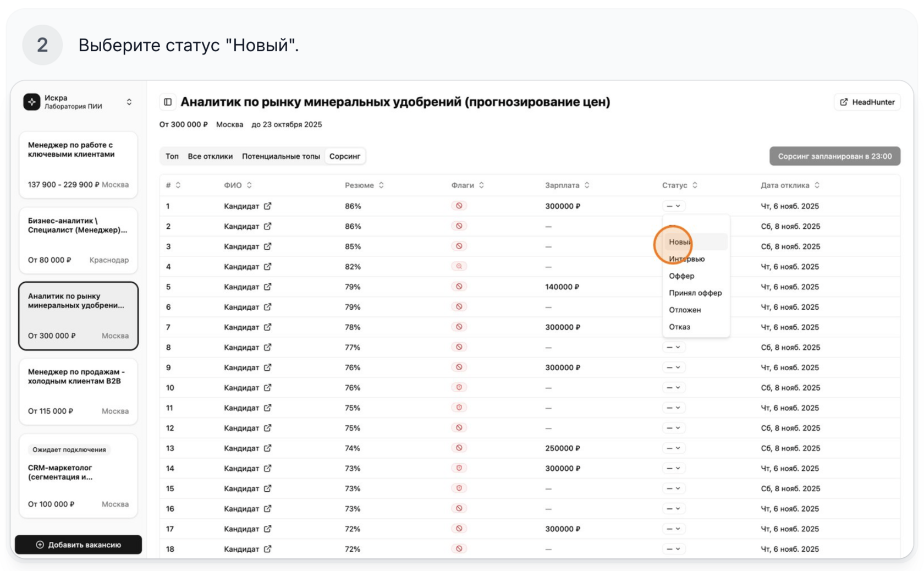Toggle the sidebar panel icon
924x571 pixels.
[168, 102]
